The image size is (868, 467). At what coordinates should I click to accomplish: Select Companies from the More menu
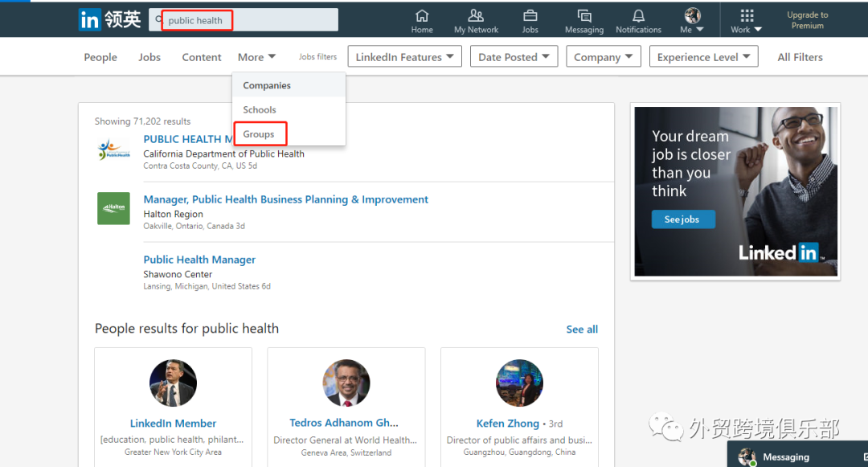[x=289, y=85]
